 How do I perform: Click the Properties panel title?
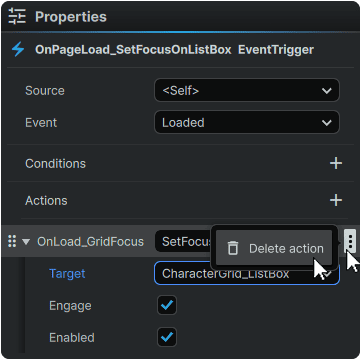[x=71, y=17]
